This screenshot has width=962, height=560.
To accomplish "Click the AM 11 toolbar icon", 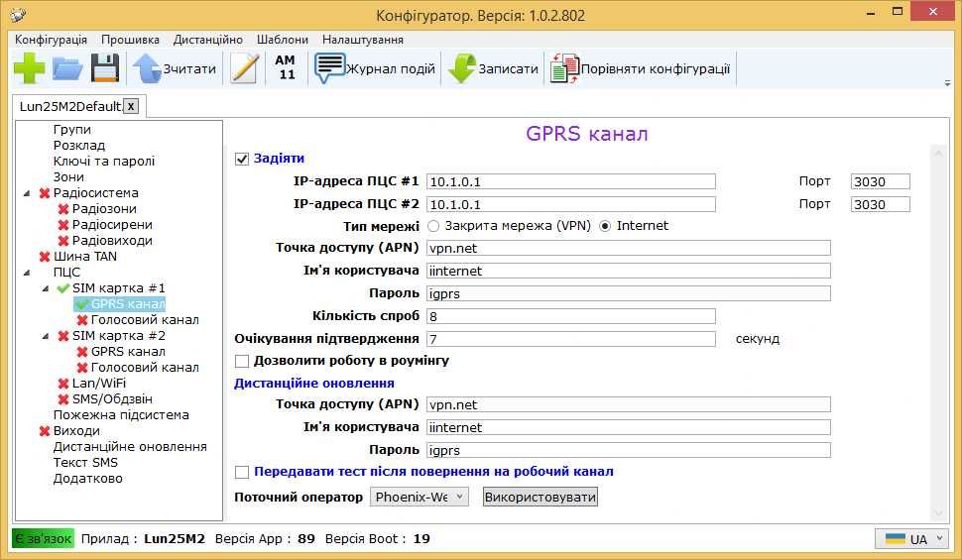I will click(286, 67).
